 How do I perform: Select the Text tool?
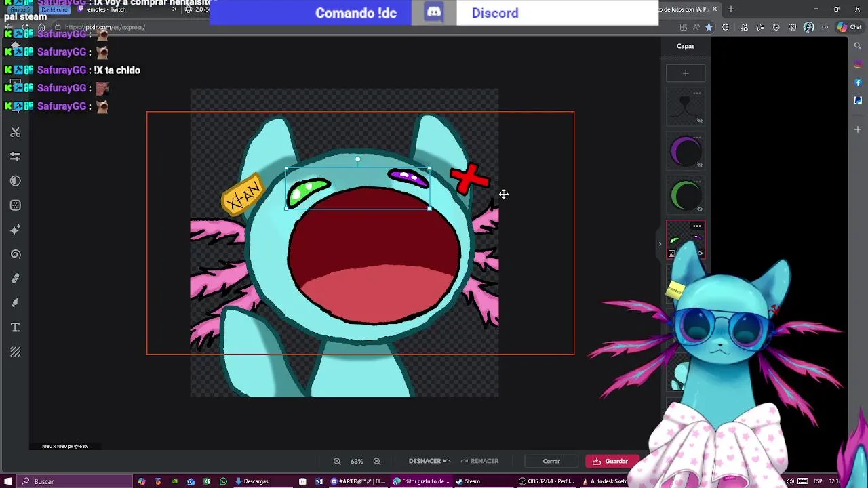(x=16, y=327)
